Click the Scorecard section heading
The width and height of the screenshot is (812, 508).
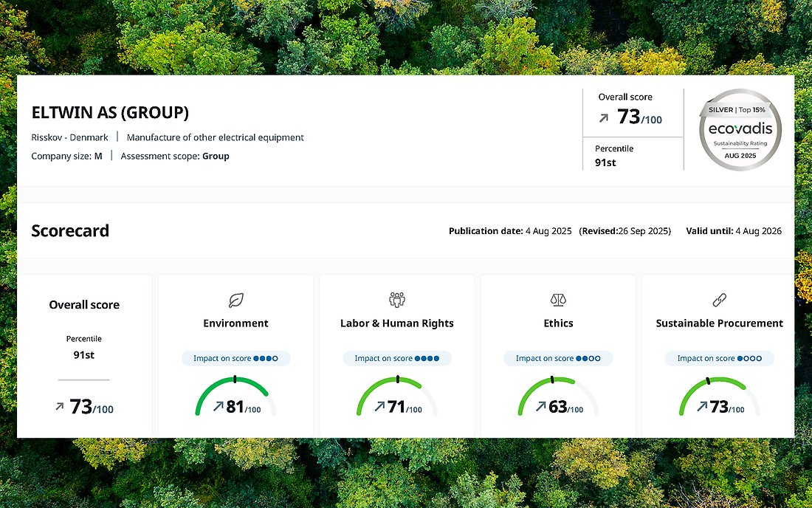[70, 230]
